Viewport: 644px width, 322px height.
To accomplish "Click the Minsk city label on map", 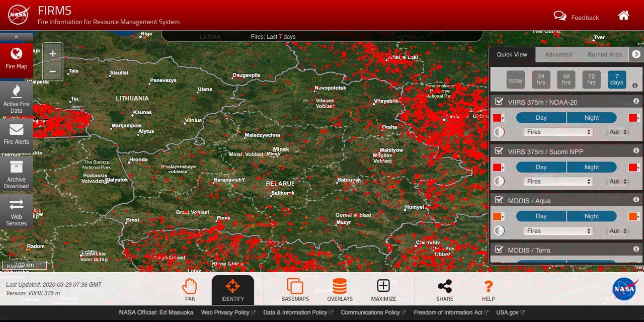I will click(x=281, y=149).
